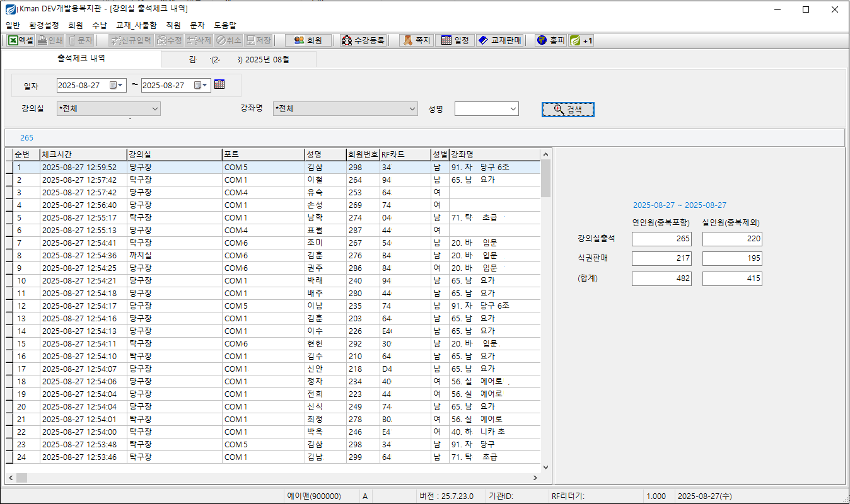Screen dimensions: 850x504
Task: Select row 7 for 조미 in list
Action: [x=314, y=243]
